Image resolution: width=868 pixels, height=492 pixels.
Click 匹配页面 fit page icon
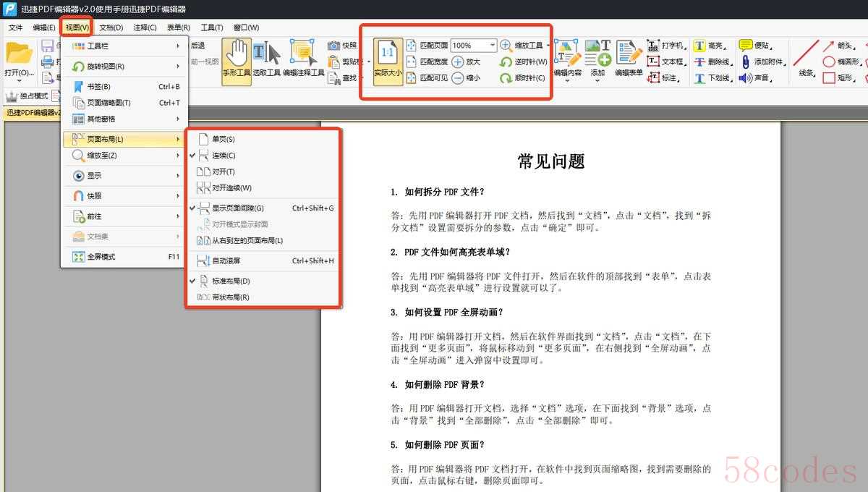click(x=412, y=45)
